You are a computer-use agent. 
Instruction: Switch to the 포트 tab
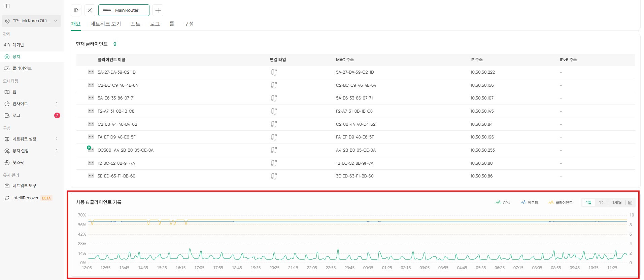(135, 24)
